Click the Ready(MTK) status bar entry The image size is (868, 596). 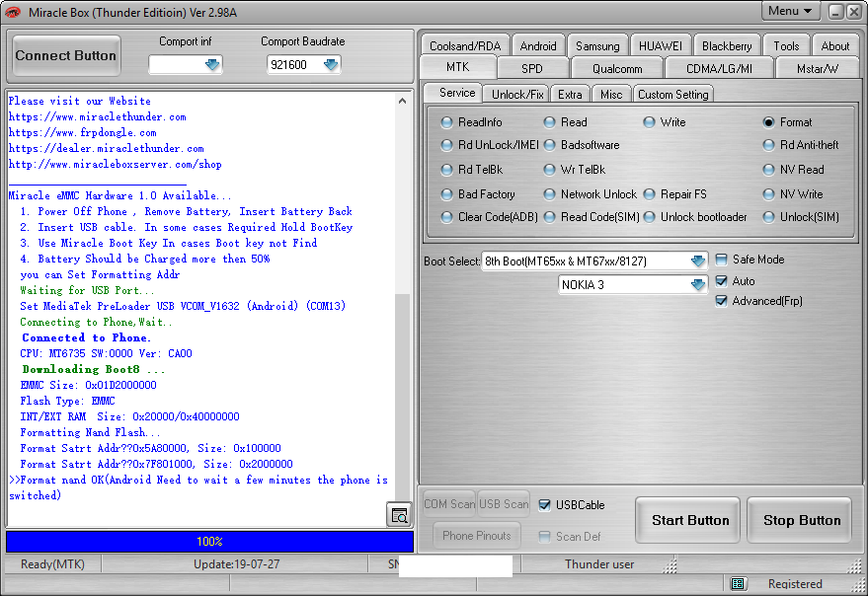point(52,563)
